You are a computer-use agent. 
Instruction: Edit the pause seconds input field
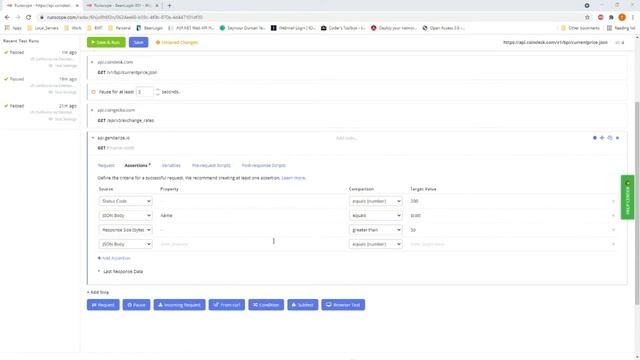pyautogui.click(x=144, y=92)
